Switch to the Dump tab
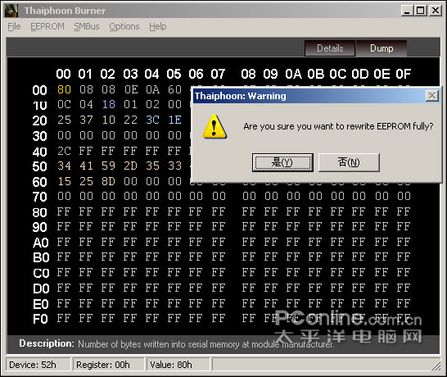447x377 pixels. point(381,48)
